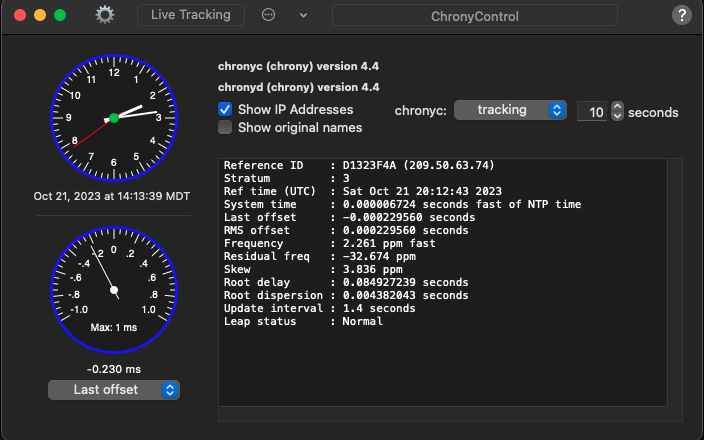Enable Show original names
The height and width of the screenshot is (440, 704).
[x=225, y=127]
